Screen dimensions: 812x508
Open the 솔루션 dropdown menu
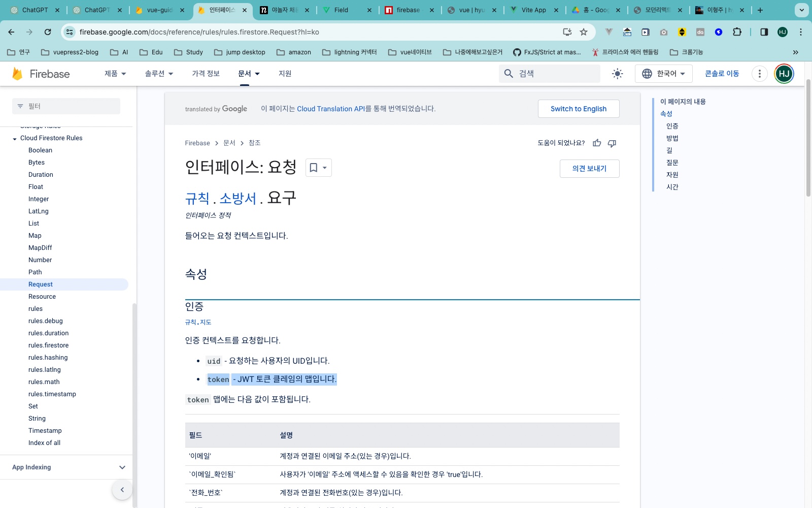(x=159, y=74)
